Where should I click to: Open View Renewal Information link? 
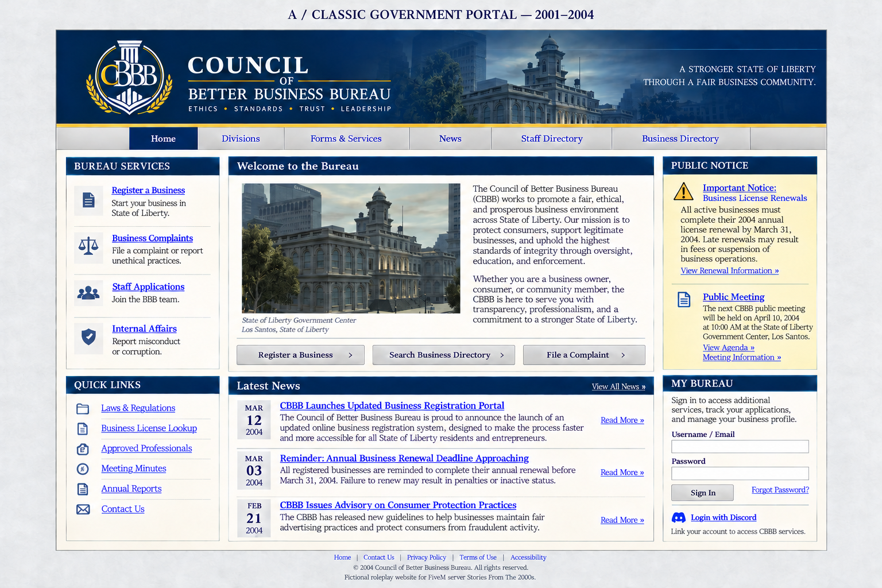730,270
